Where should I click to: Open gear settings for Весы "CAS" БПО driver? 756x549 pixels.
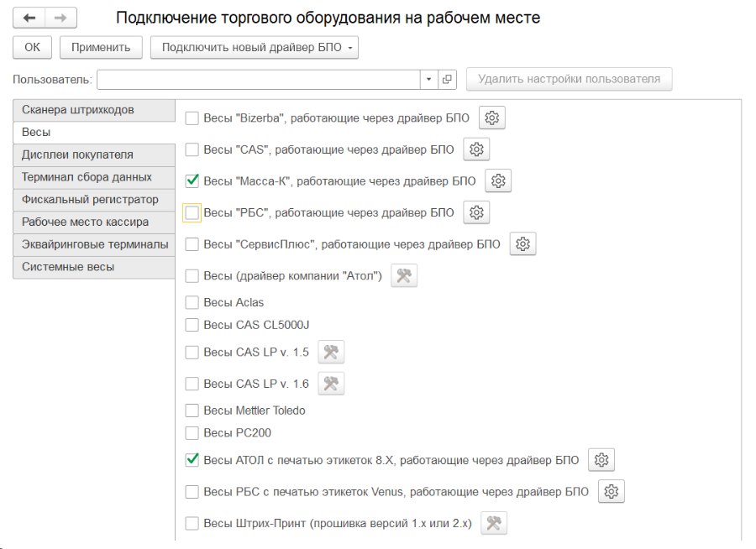[476, 149]
